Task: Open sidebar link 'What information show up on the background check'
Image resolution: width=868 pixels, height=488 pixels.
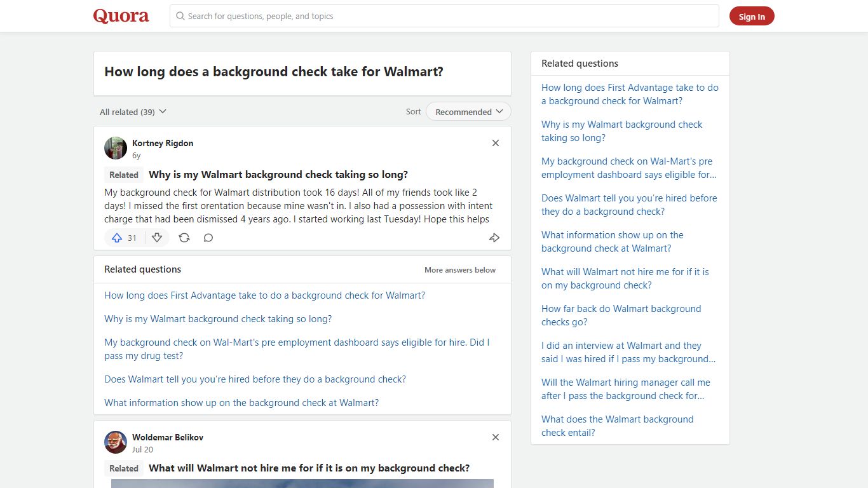Action: pyautogui.click(x=613, y=241)
